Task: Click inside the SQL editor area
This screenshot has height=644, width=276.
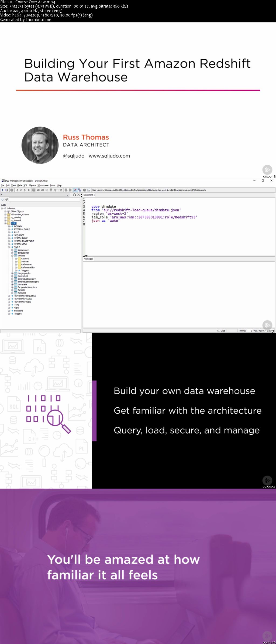Action: point(180,227)
